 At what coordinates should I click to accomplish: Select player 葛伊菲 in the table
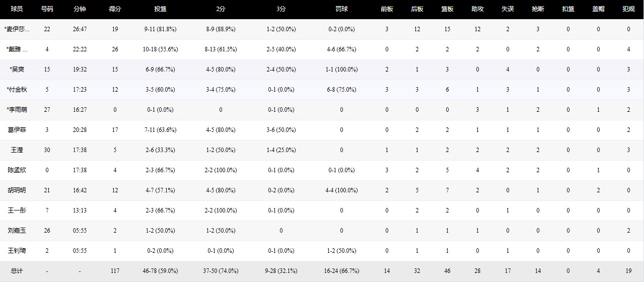click(17, 130)
